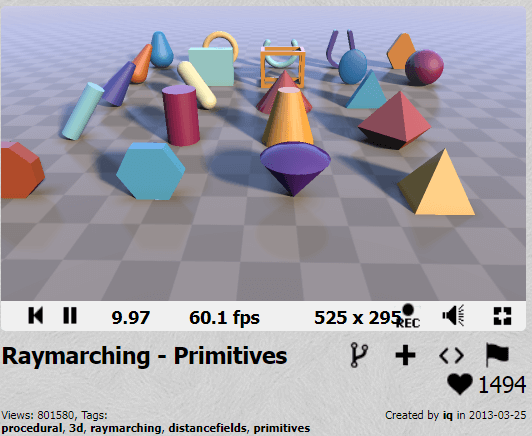Pause the shader playback
The height and width of the screenshot is (436, 532).
(x=70, y=316)
